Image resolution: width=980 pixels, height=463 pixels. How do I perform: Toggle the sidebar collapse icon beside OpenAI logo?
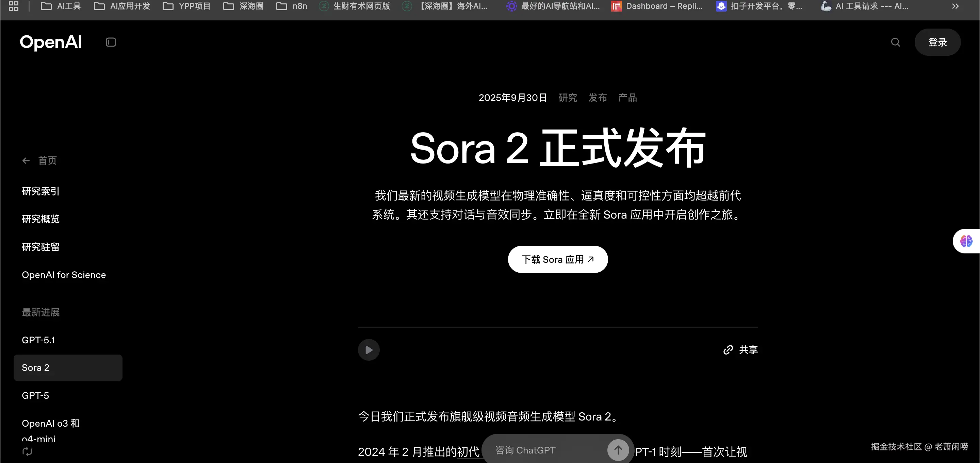click(111, 42)
